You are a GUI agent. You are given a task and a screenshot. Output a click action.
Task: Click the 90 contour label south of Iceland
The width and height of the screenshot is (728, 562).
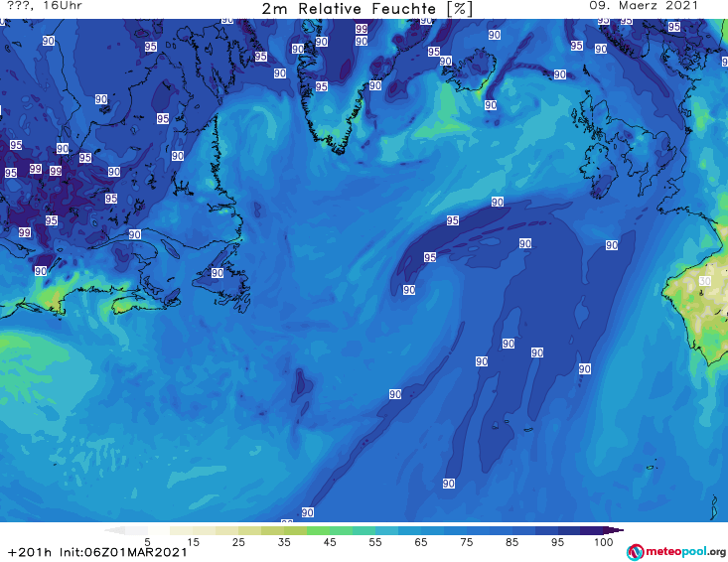[x=491, y=105]
